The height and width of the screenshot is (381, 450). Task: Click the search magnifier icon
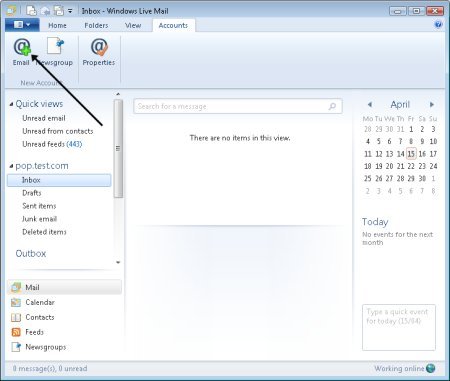(332, 106)
